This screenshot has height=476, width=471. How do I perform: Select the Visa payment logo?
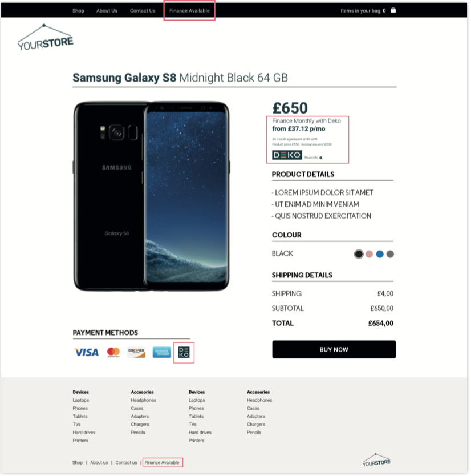tap(87, 352)
